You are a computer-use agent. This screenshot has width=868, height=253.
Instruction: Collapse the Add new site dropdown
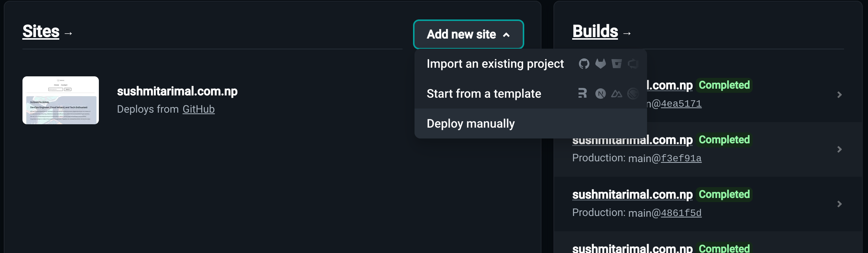click(x=468, y=34)
